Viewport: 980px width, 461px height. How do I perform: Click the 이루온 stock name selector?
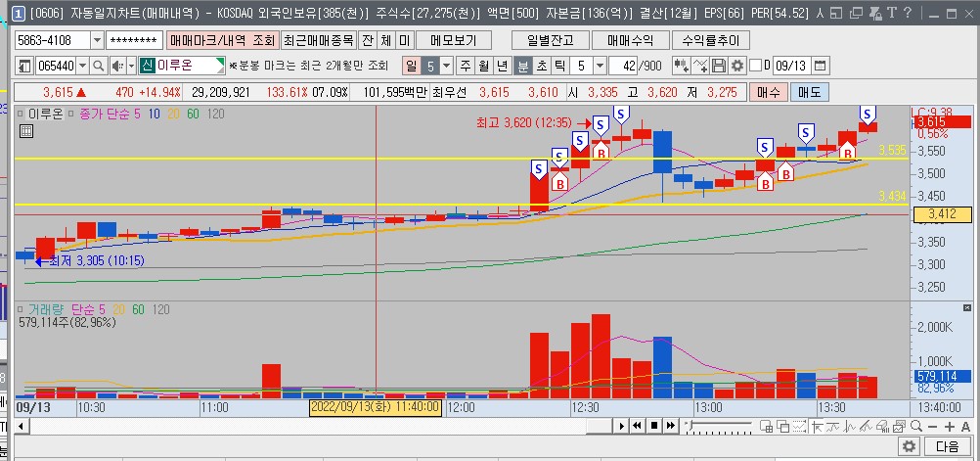(x=182, y=65)
